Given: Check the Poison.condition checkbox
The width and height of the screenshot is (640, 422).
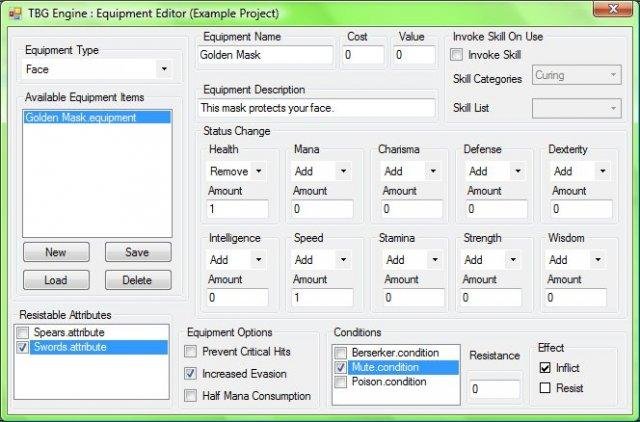Looking at the screenshot, I should [x=340, y=382].
